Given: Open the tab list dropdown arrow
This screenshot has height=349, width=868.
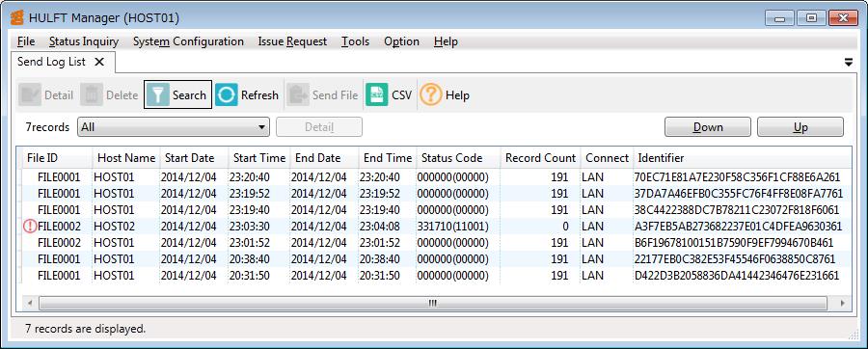Looking at the screenshot, I should (x=849, y=63).
